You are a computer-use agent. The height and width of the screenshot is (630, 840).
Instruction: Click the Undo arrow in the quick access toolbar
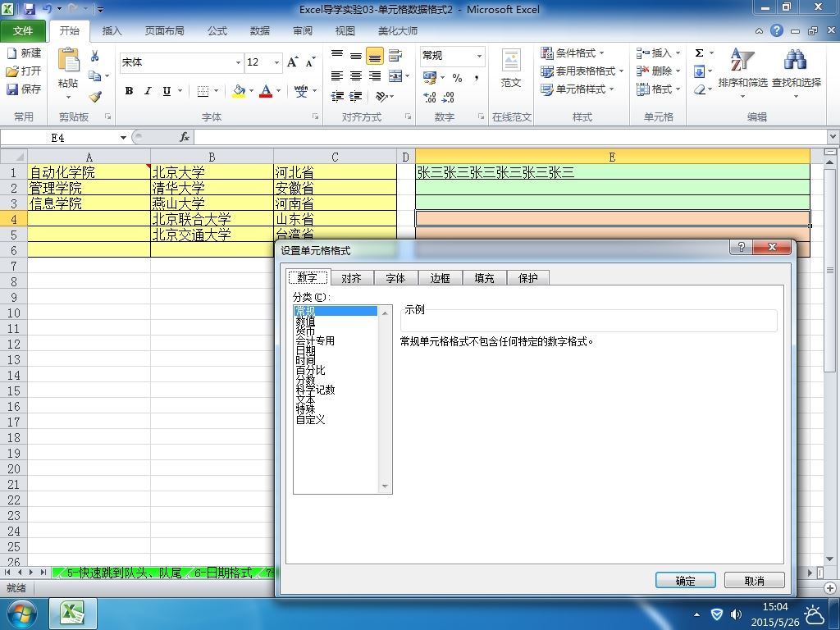tap(47, 8)
